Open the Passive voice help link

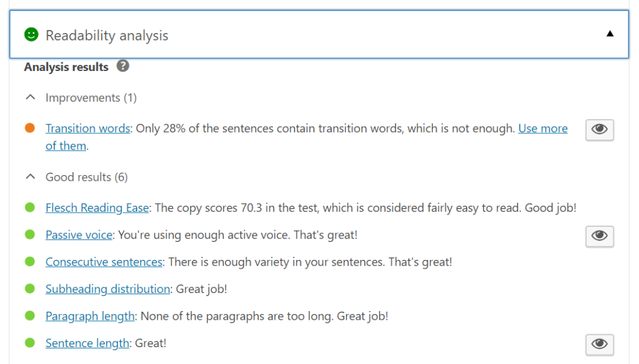coord(79,235)
